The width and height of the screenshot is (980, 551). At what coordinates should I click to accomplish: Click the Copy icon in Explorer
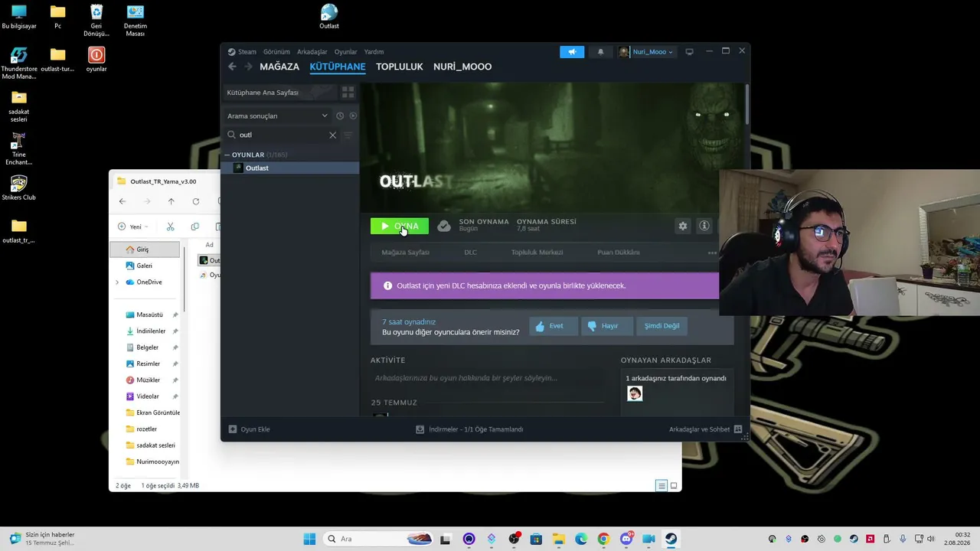[x=194, y=227]
